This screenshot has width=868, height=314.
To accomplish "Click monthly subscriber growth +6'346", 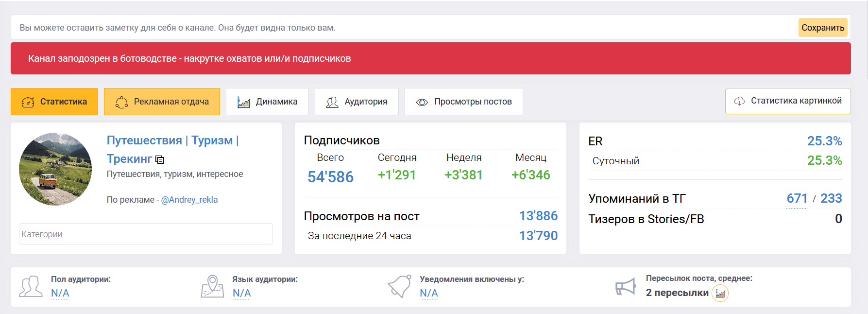I will [531, 175].
